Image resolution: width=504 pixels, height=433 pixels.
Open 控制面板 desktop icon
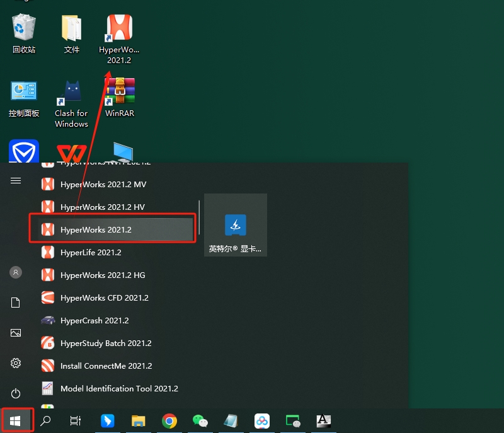24,98
